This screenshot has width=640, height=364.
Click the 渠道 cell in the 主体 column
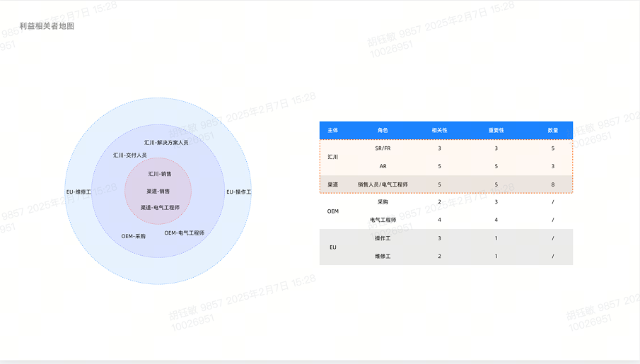(332, 184)
